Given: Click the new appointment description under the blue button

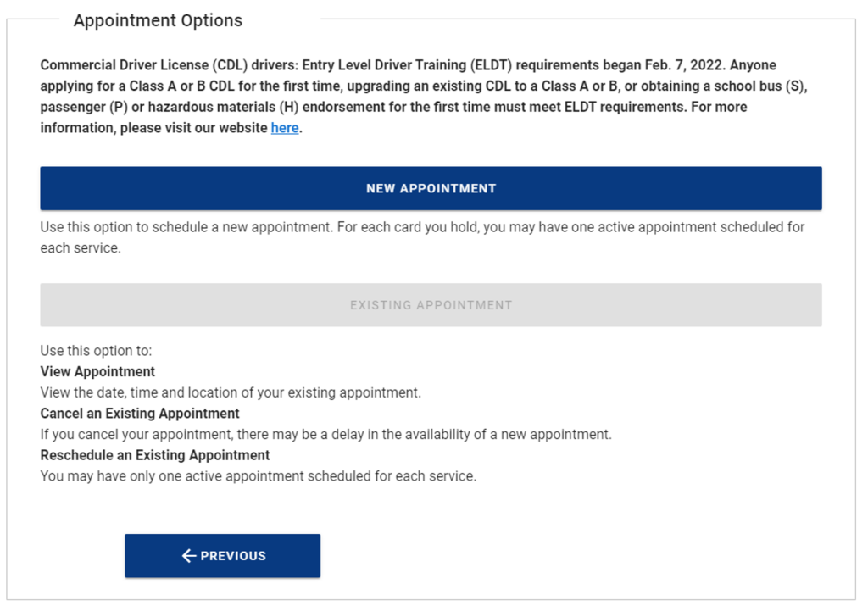Looking at the screenshot, I should coord(422,228).
